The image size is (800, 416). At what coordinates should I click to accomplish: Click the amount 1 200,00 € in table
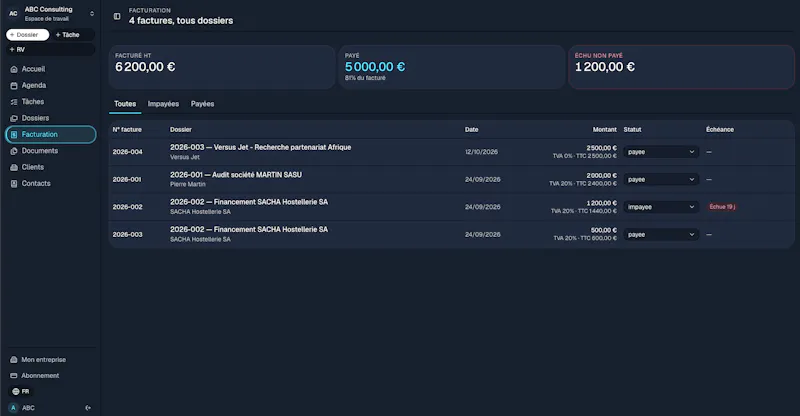pyautogui.click(x=601, y=203)
